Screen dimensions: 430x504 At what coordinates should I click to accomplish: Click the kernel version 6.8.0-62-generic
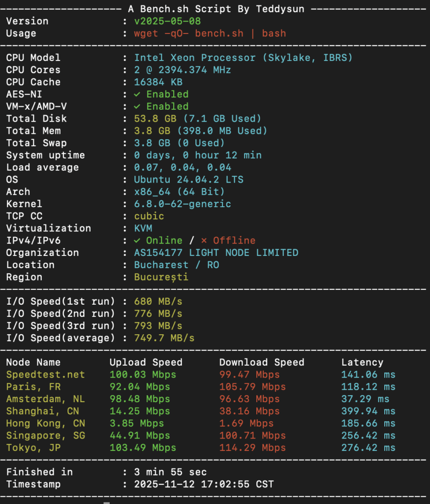coord(183,204)
